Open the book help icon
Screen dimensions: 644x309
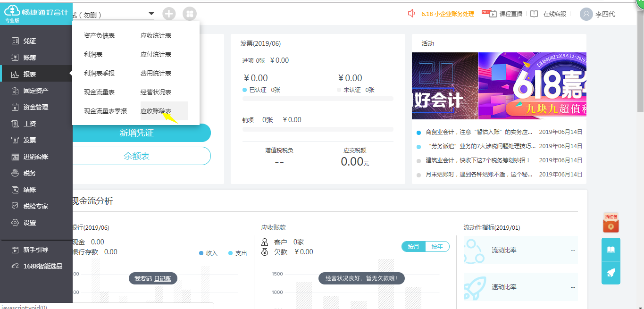click(611, 250)
